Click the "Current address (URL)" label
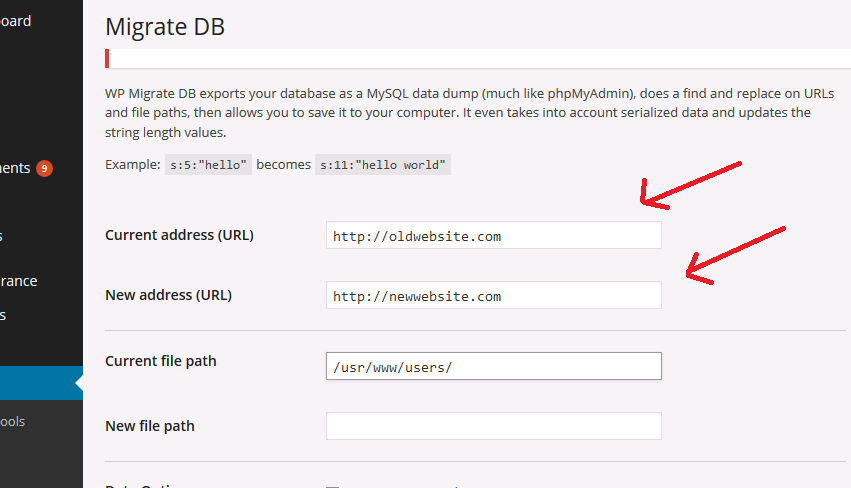The width and height of the screenshot is (851, 488). click(x=179, y=236)
